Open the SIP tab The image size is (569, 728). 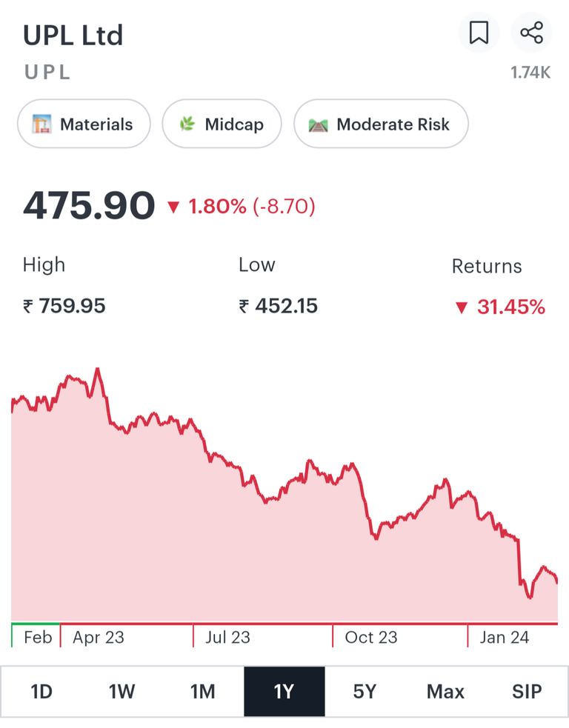point(527,692)
